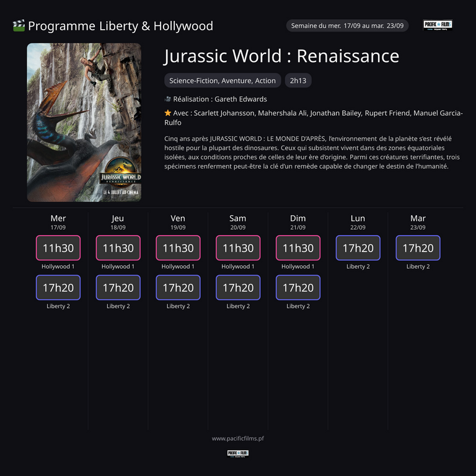This screenshot has width=476, height=476.
Task: Click the week range badge 17/09 au 23/09
Action: tap(347, 26)
